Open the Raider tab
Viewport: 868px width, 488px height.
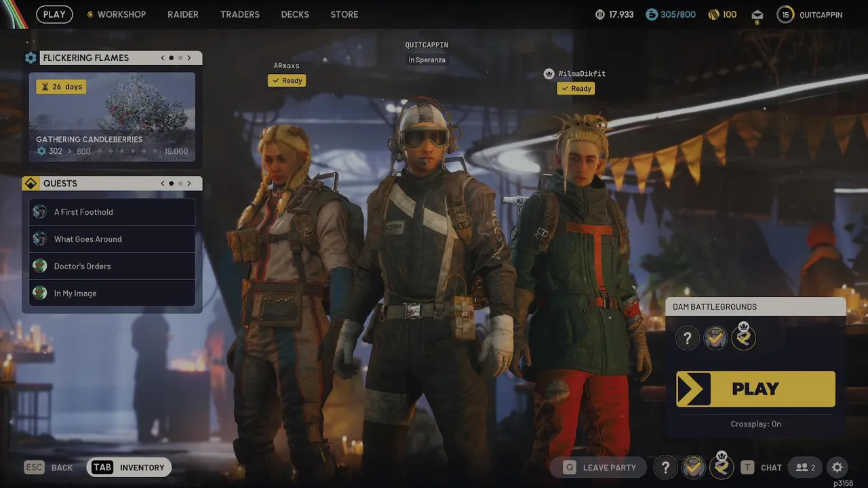click(x=183, y=14)
